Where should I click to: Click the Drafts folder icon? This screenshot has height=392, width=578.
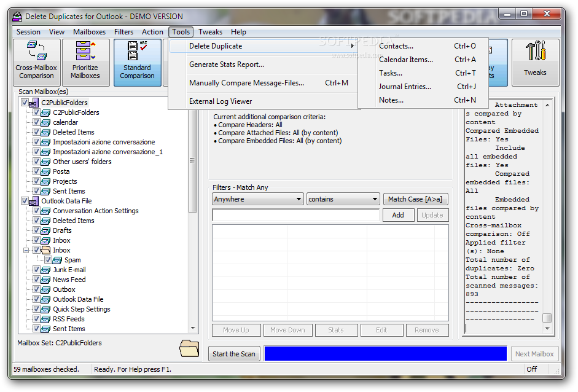click(45, 231)
